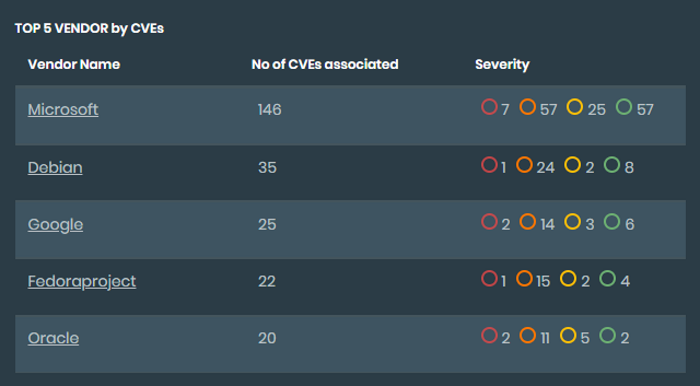
Task: Click the Severity column header
Action: [502, 65]
